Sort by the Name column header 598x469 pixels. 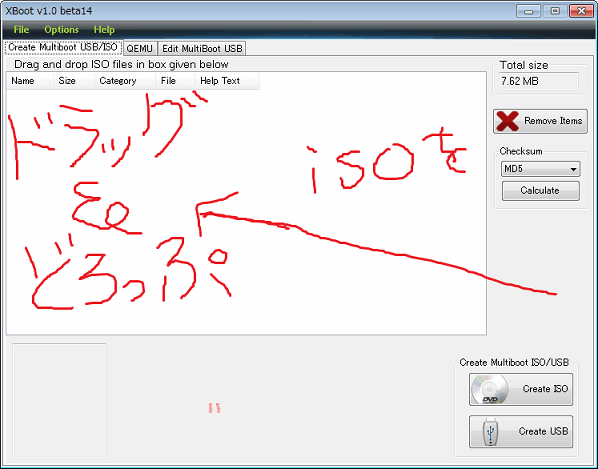pyautogui.click(x=30, y=81)
